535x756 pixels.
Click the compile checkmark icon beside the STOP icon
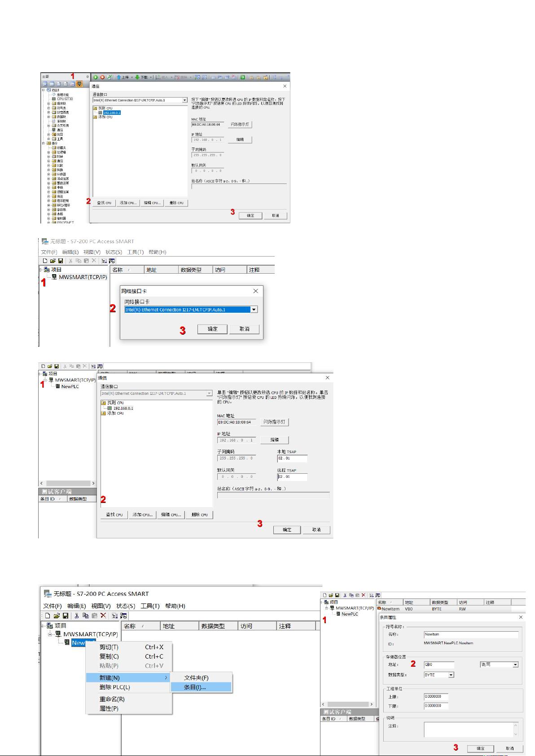[x=109, y=77]
